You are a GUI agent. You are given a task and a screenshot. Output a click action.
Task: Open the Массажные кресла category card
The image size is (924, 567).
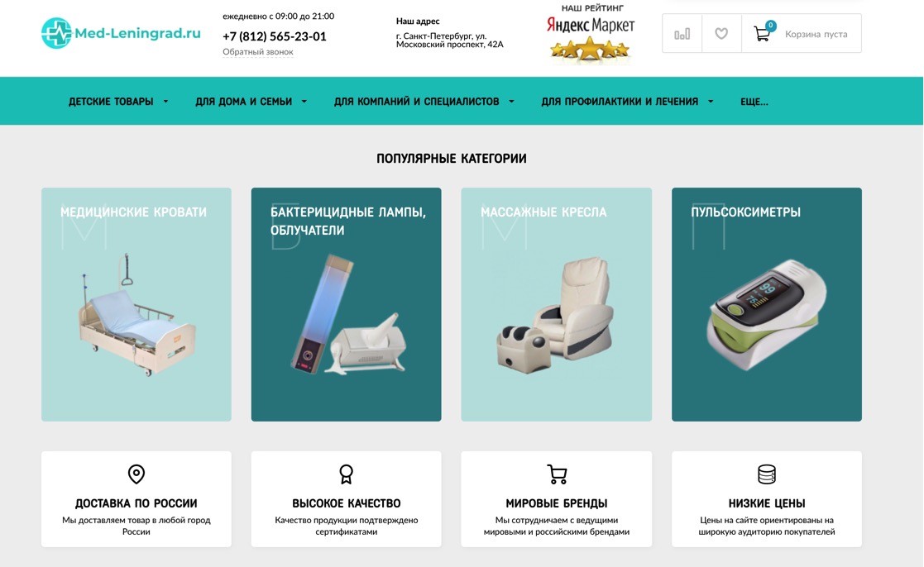(x=556, y=304)
